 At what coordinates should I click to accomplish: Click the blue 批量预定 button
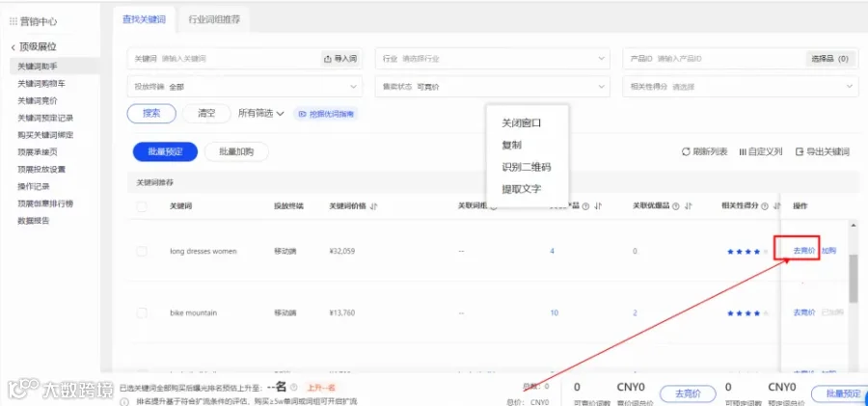(x=165, y=151)
